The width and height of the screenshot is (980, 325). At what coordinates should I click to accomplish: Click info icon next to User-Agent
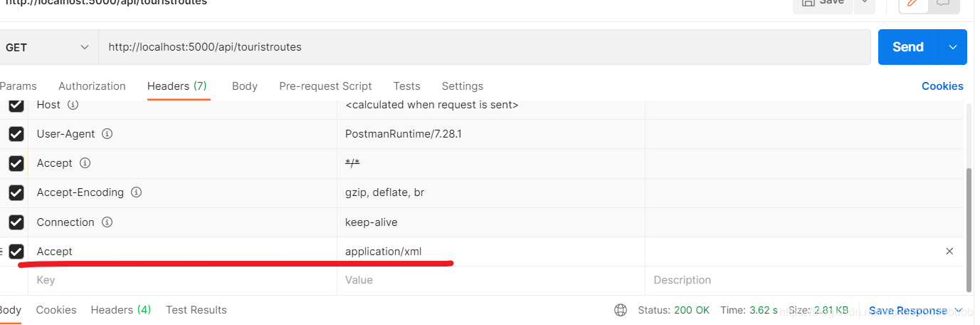(x=107, y=134)
